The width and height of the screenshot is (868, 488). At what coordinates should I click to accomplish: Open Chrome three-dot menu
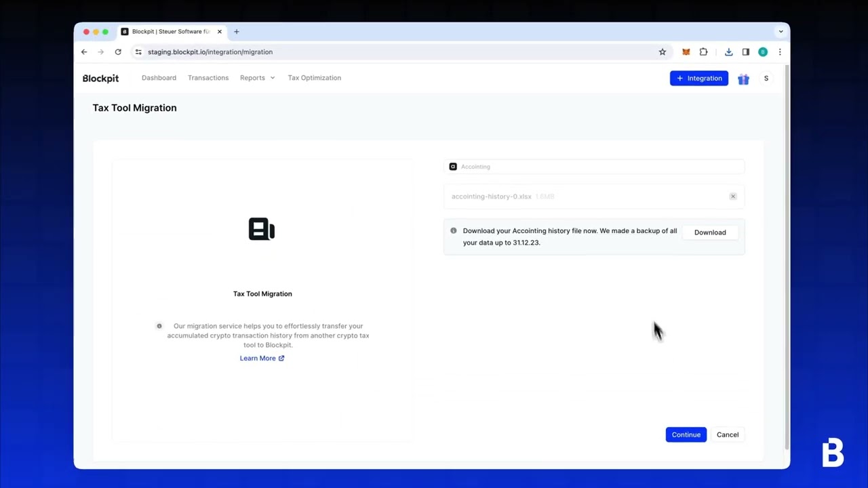780,52
